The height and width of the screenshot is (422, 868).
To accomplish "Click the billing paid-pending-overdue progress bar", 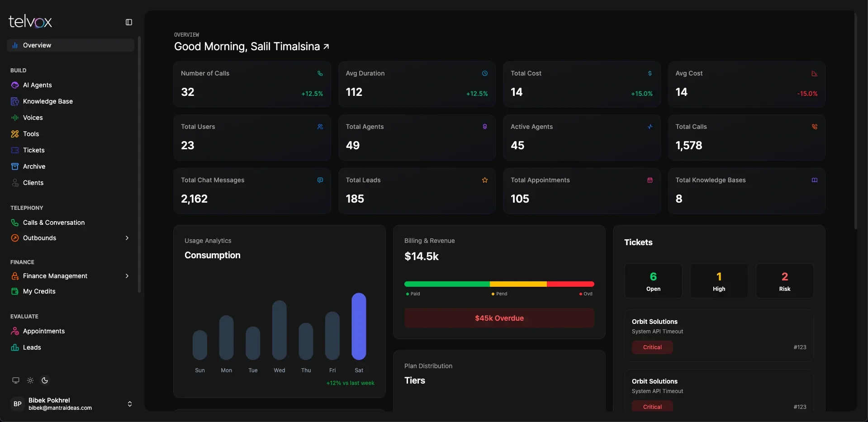I will [499, 284].
